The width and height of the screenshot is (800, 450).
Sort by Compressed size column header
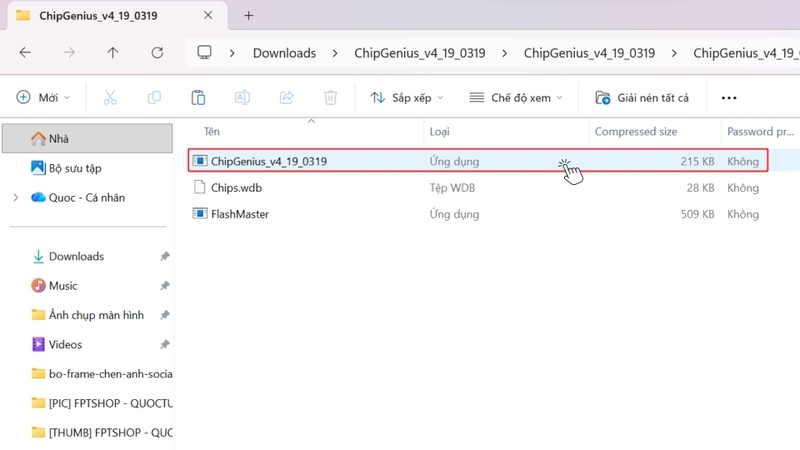pos(636,132)
